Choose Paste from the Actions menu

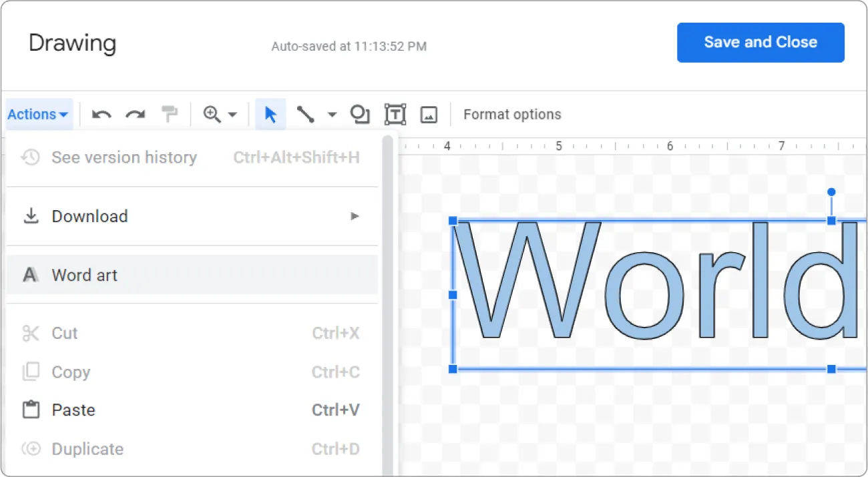click(73, 410)
